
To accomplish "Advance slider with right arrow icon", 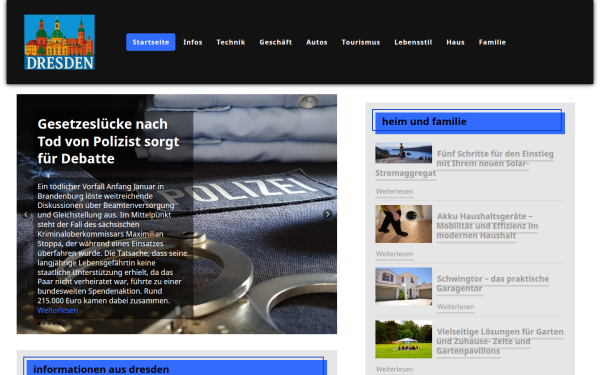I will tap(328, 214).
